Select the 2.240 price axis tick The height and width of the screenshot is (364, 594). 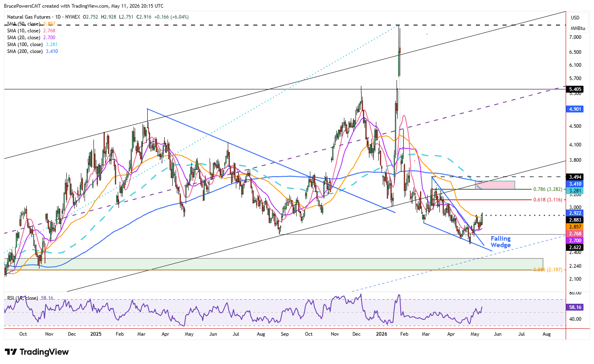pos(575,266)
